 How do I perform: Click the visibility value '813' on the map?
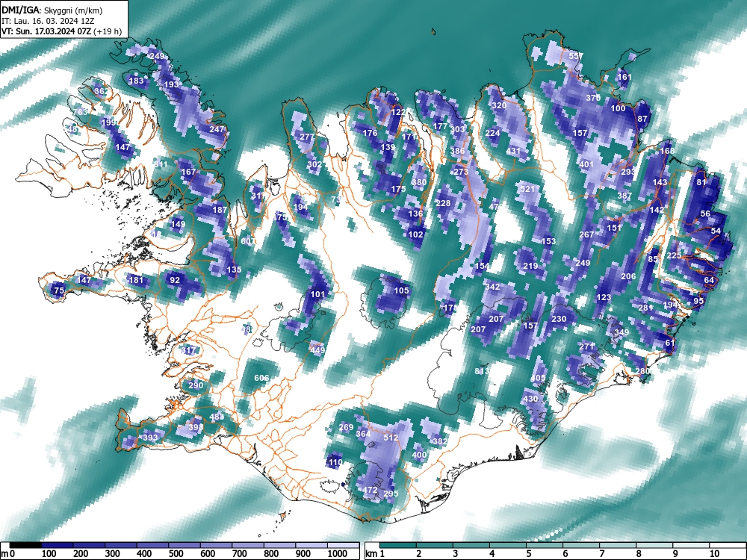482,371
